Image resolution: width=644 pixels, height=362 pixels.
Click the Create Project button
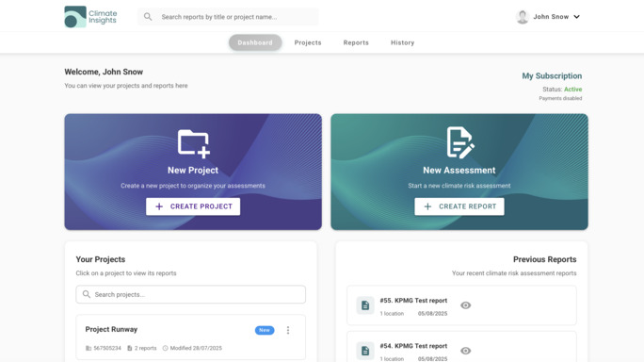point(193,206)
